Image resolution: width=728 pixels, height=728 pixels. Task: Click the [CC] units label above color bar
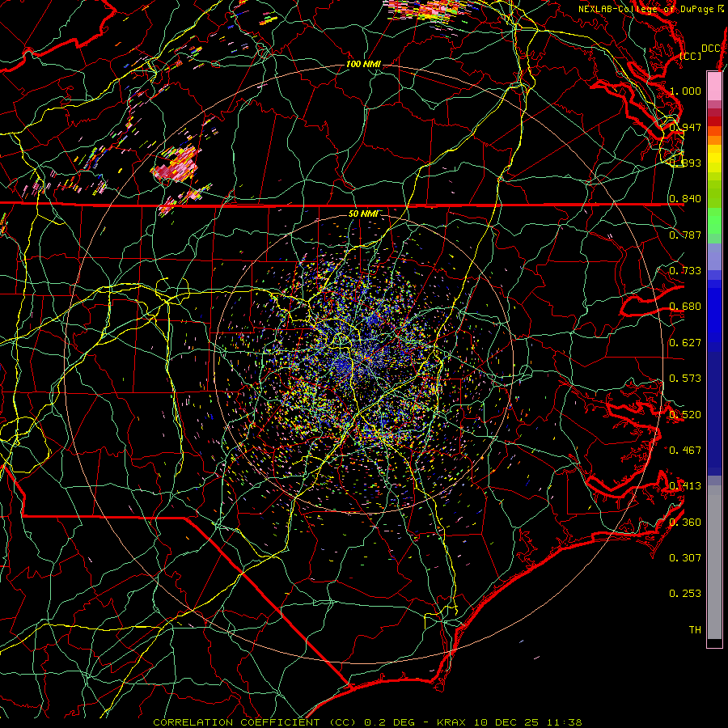(691, 56)
